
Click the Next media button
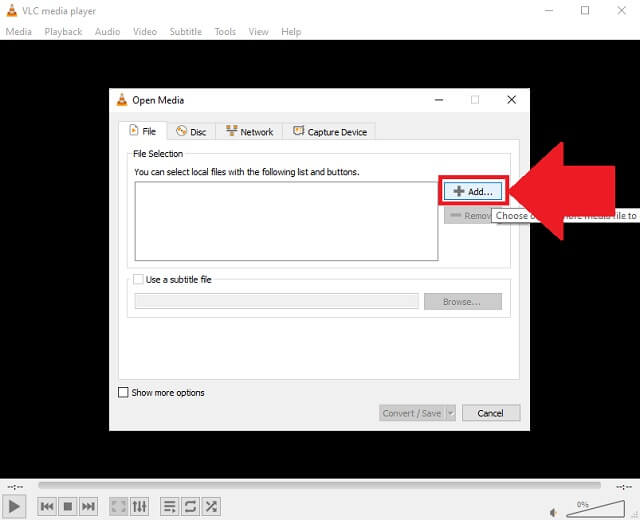coord(88,507)
